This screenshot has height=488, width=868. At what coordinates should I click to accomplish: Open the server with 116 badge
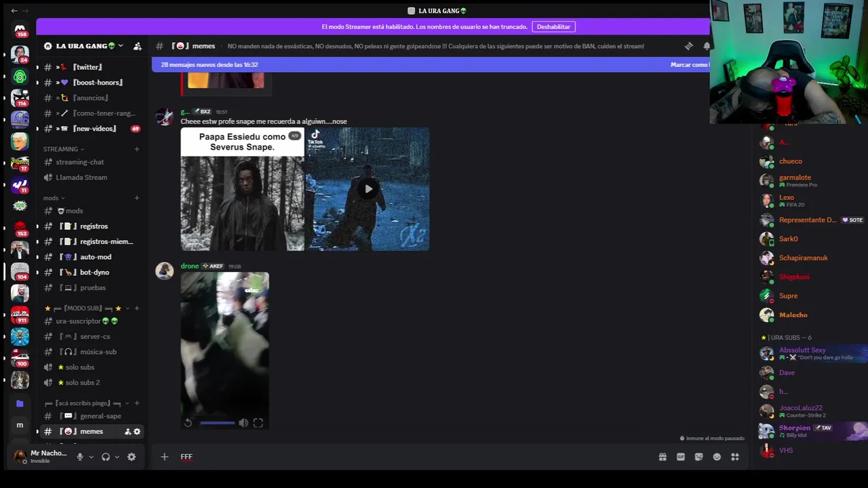coord(20,98)
